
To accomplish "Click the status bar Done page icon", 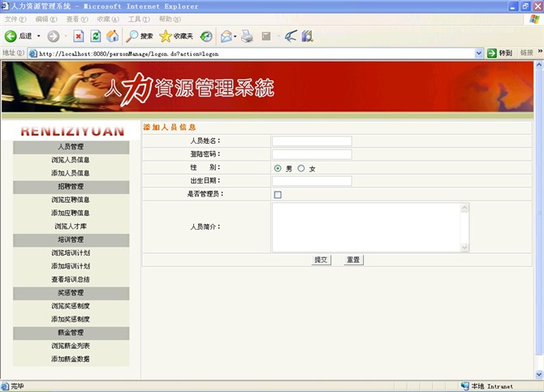I will pos(5,386).
